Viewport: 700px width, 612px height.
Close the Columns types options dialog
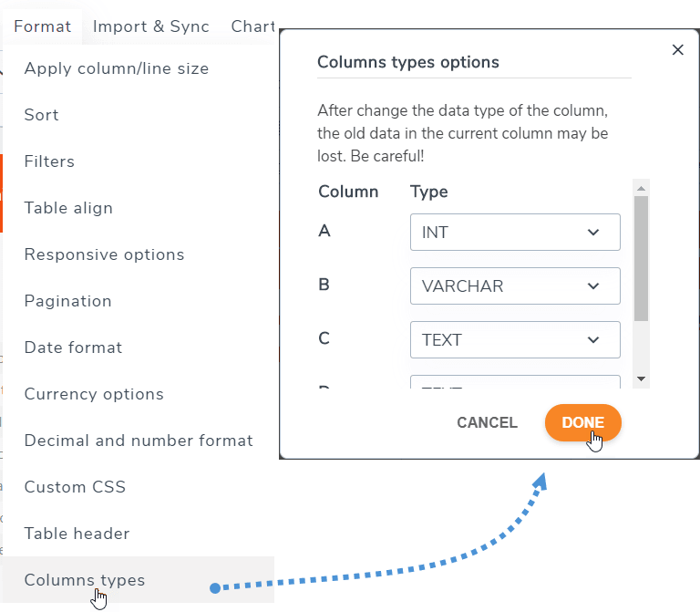point(677,50)
